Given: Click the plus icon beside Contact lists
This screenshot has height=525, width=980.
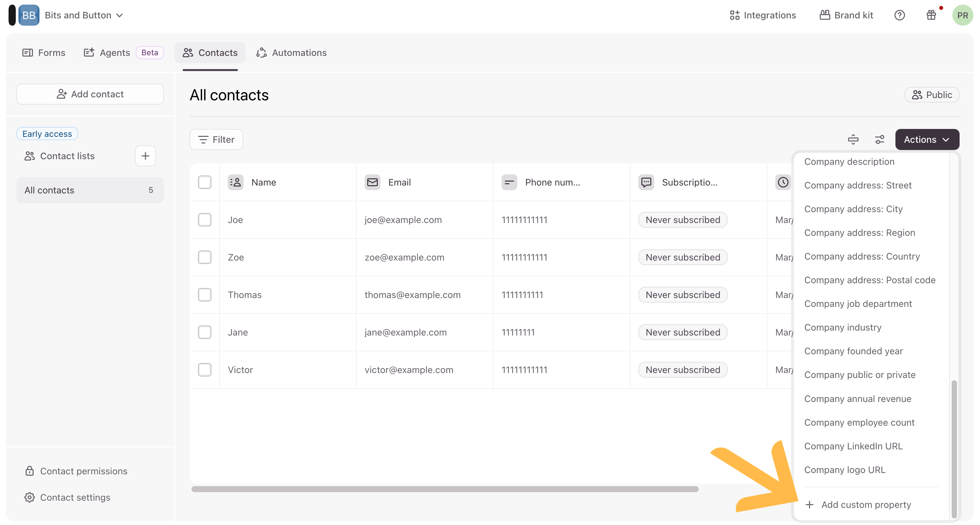Looking at the screenshot, I should 145,156.
